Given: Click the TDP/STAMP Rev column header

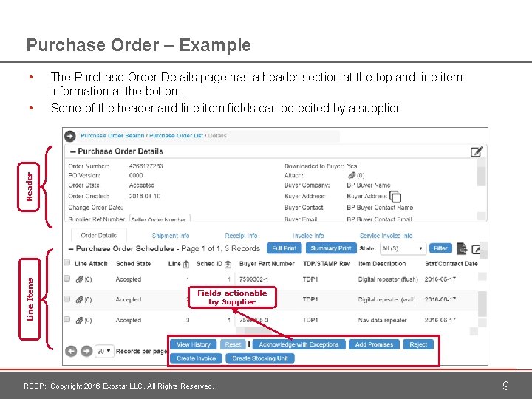Looking at the screenshot, I should (x=327, y=264).
